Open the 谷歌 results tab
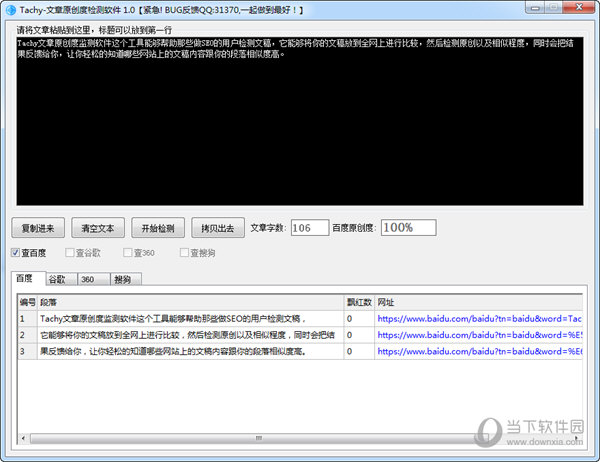Screen dimensions: 600x462 (62, 279)
